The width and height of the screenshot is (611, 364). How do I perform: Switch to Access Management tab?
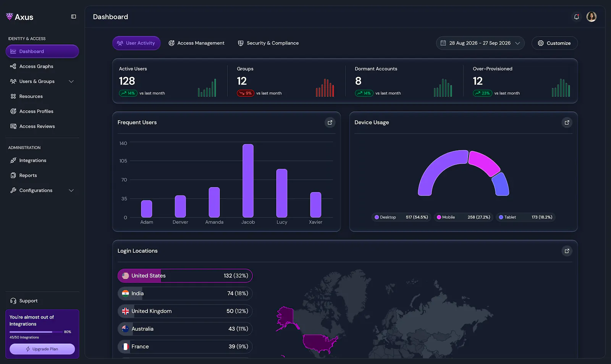tap(197, 43)
